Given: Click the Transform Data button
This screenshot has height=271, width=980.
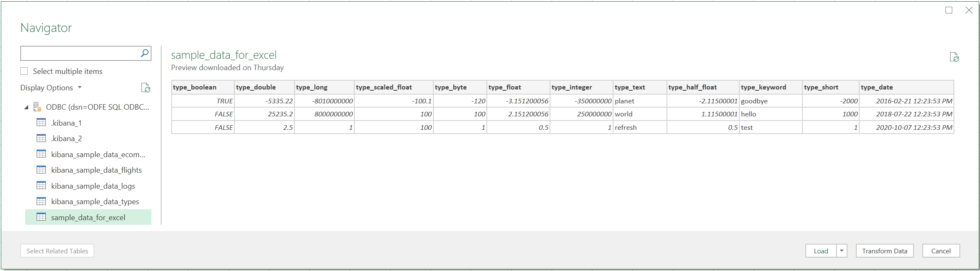Looking at the screenshot, I should [x=884, y=251].
